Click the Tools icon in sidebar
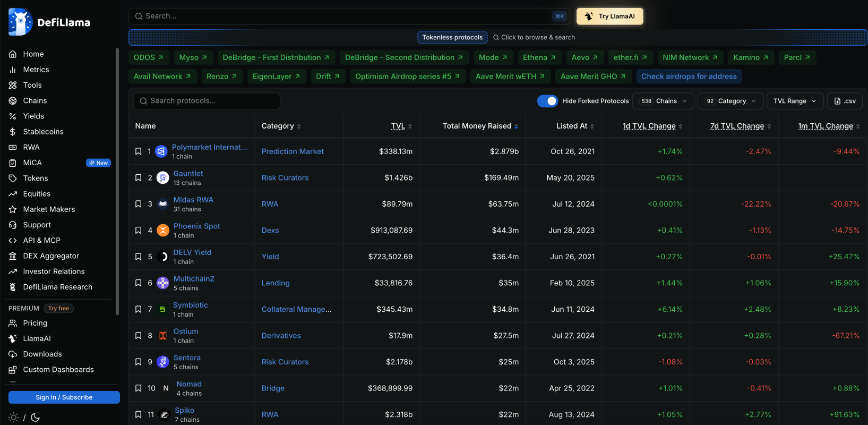 [13, 85]
